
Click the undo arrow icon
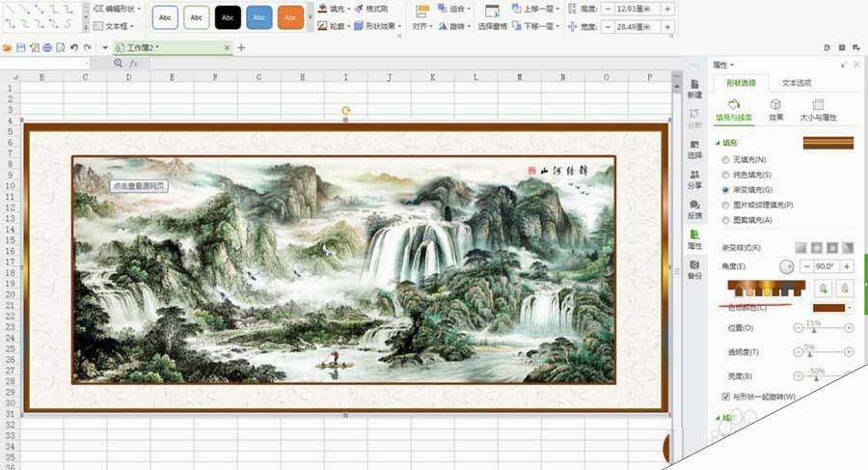tap(73, 48)
